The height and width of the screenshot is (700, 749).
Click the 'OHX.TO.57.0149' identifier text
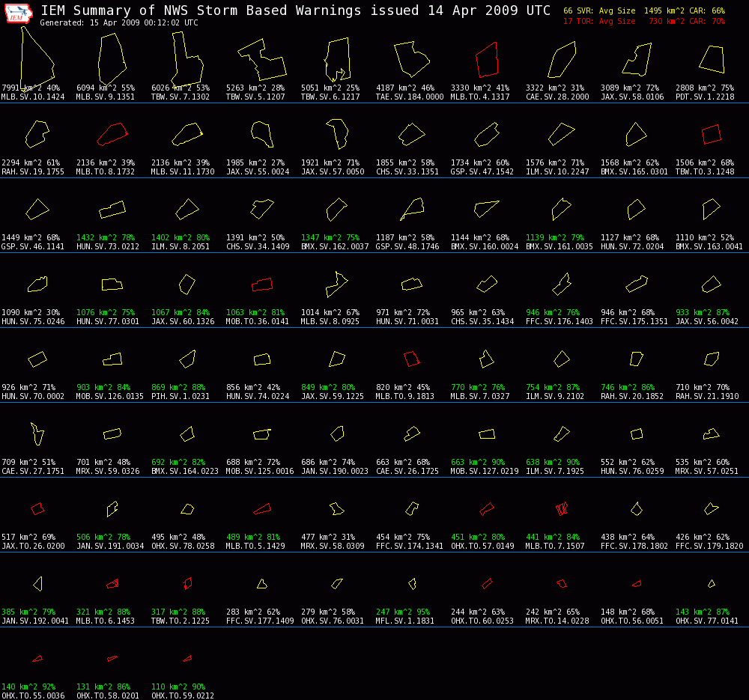tap(482, 547)
